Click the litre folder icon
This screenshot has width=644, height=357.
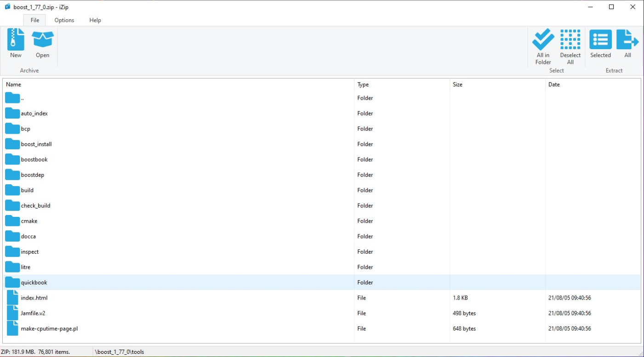pyautogui.click(x=12, y=267)
